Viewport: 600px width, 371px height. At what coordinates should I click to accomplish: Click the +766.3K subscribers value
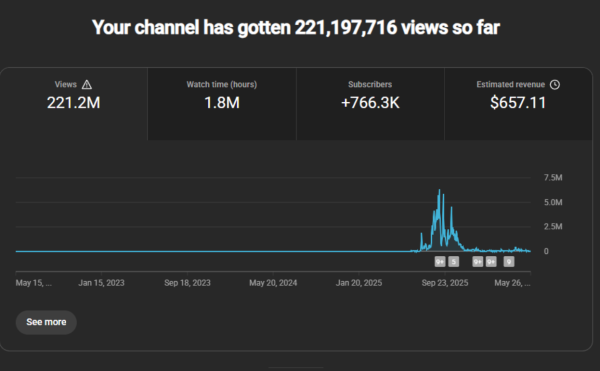point(370,103)
